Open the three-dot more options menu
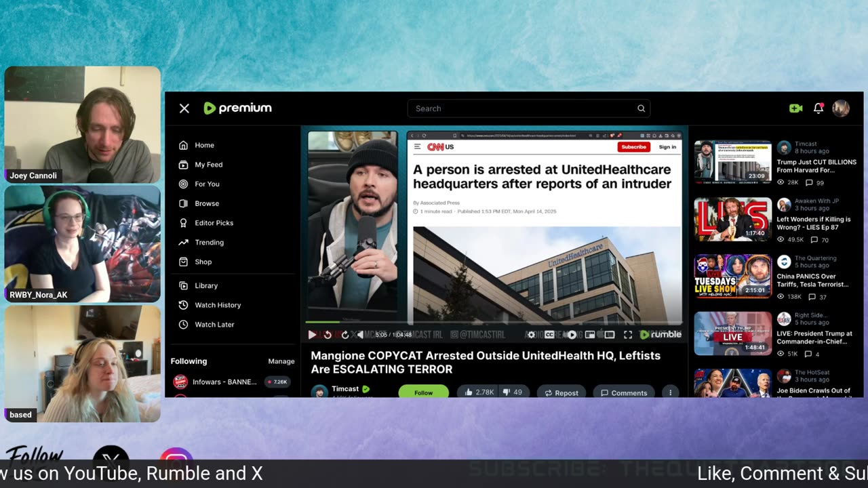 click(x=670, y=392)
